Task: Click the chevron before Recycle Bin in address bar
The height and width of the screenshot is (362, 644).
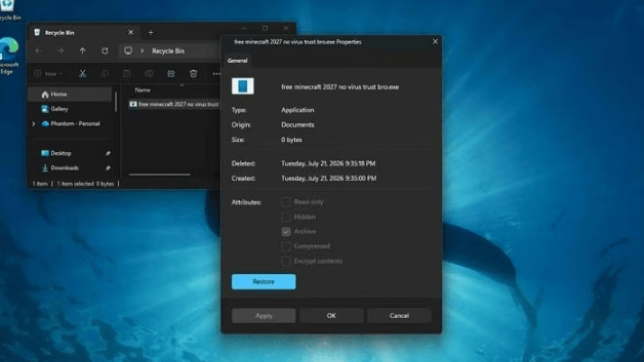Action: click(142, 51)
